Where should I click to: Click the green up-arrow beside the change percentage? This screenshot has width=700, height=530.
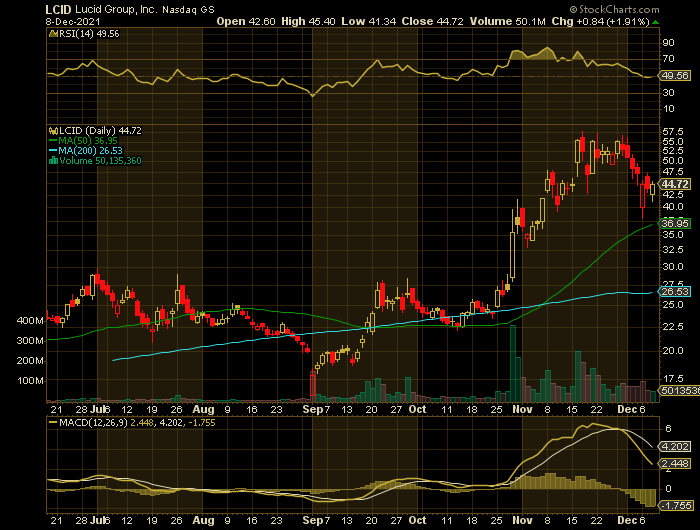[x=655, y=22]
